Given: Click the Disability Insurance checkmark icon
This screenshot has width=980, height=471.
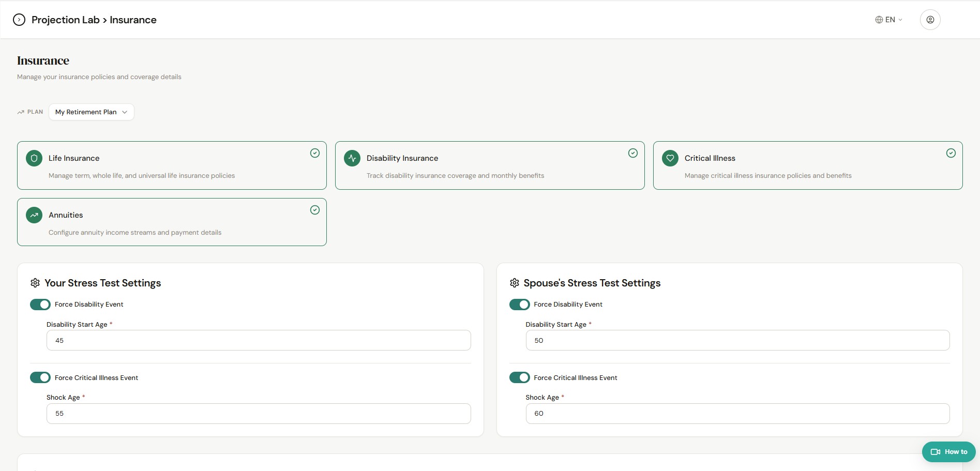Looking at the screenshot, I should point(633,153).
